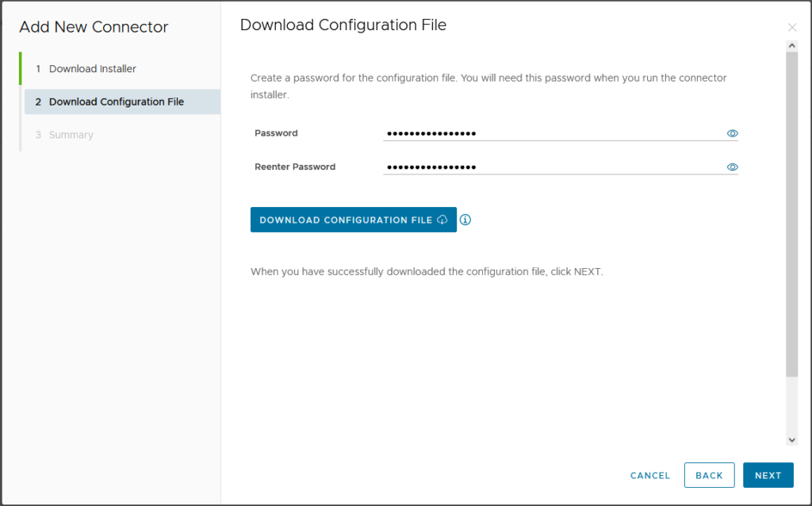Select step 2 Download Configuration File
The image size is (812, 506).
[x=116, y=102]
